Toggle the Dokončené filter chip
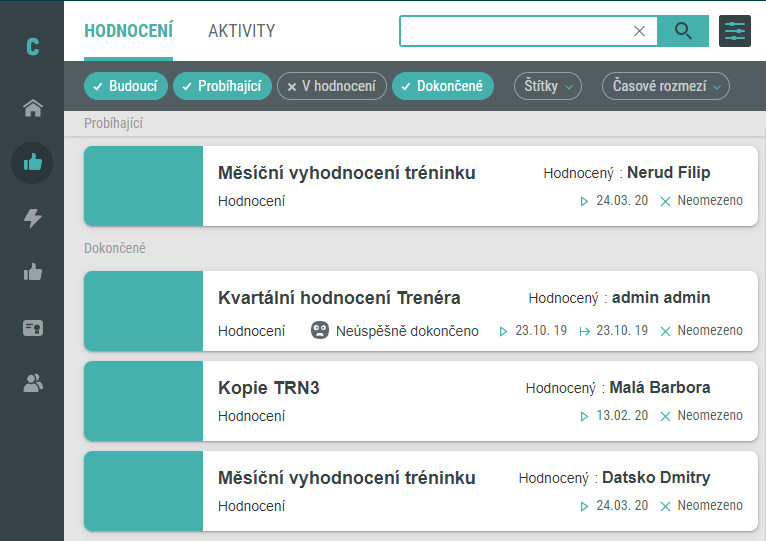This screenshot has width=766, height=541. [x=443, y=86]
